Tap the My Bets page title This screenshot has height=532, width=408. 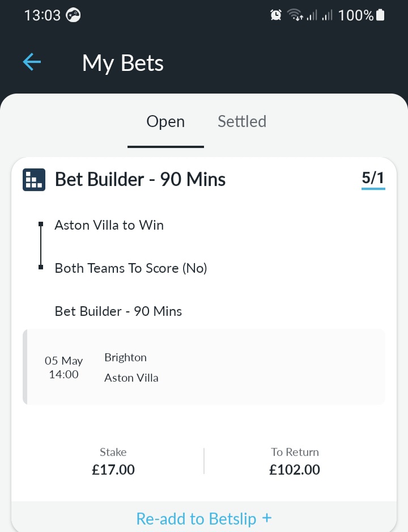click(123, 64)
